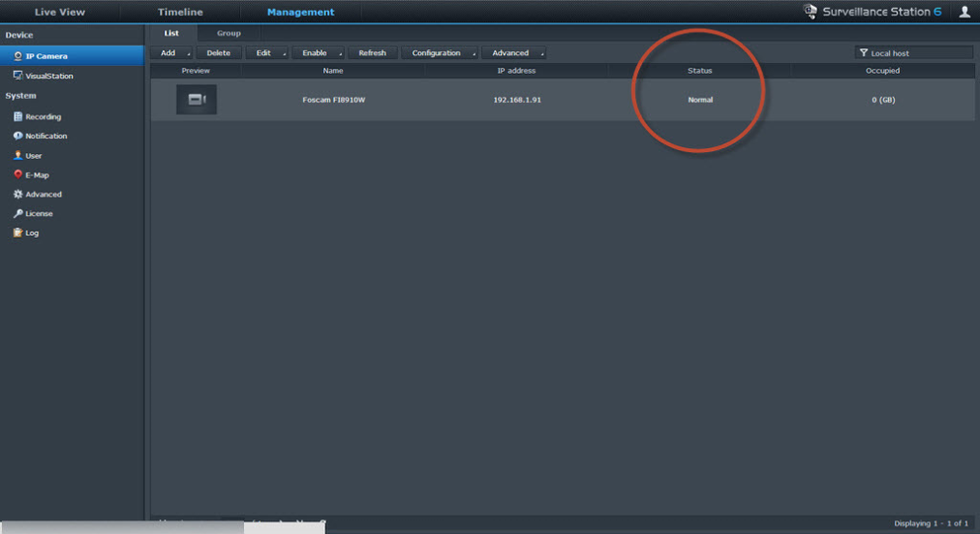Switch to the Group tab
This screenshot has height=534, width=980.
pyautogui.click(x=229, y=33)
